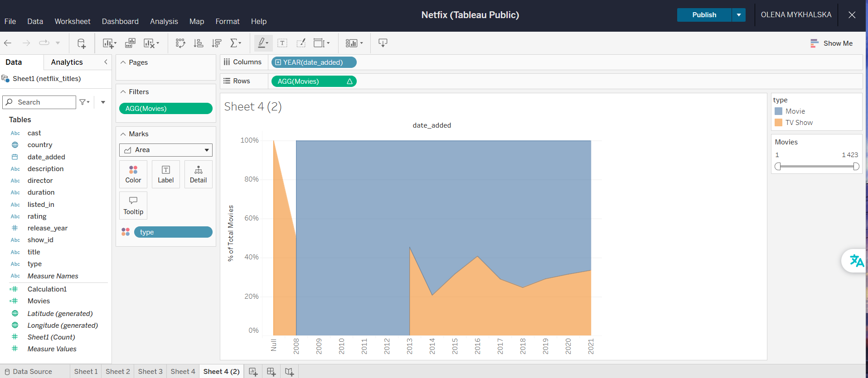Viewport: 868px width, 378px height.
Task: Close the workbook with the X
Action: click(x=852, y=15)
